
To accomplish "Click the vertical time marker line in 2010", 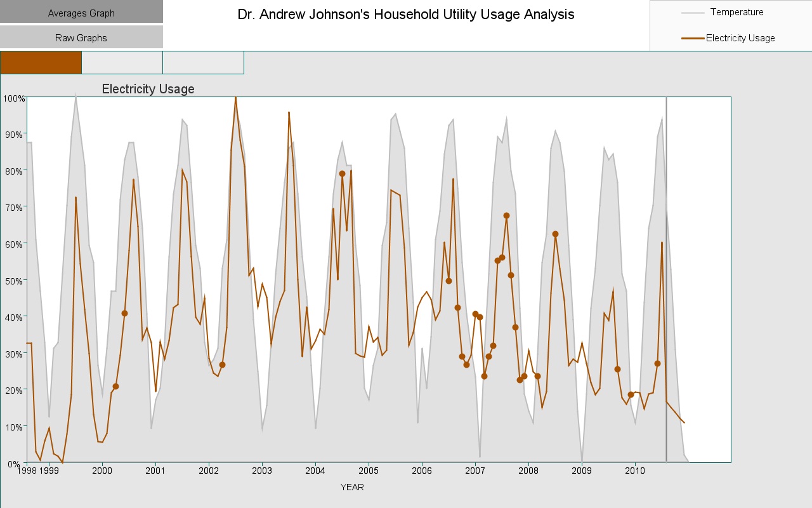I will tap(666, 279).
